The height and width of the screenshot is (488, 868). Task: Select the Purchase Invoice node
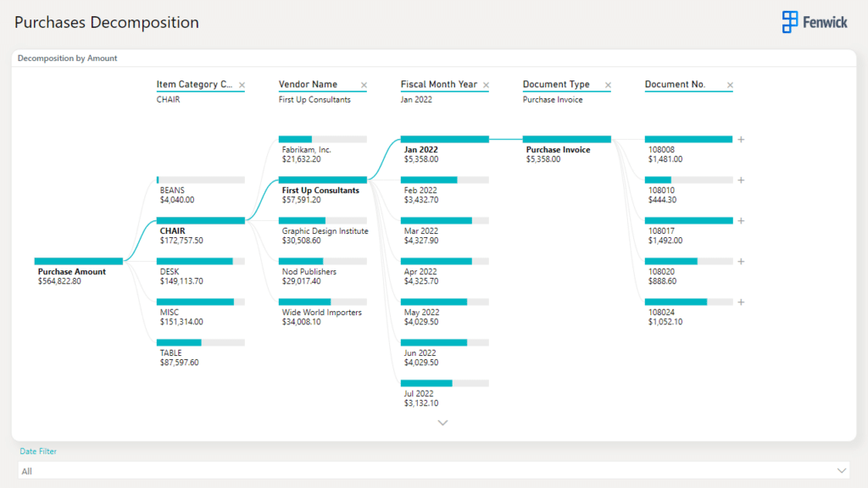(566, 140)
